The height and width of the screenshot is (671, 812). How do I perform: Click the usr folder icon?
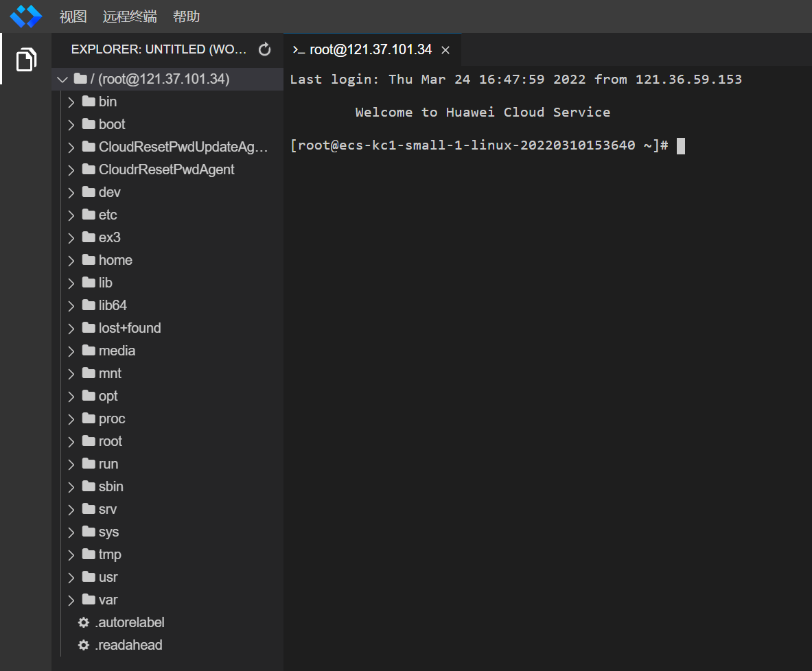89,576
